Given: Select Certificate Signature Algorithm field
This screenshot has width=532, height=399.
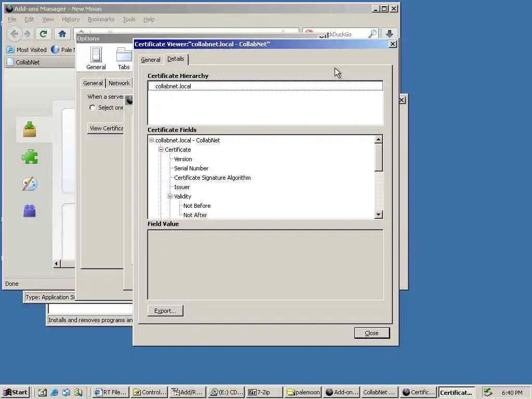Looking at the screenshot, I should [x=212, y=178].
